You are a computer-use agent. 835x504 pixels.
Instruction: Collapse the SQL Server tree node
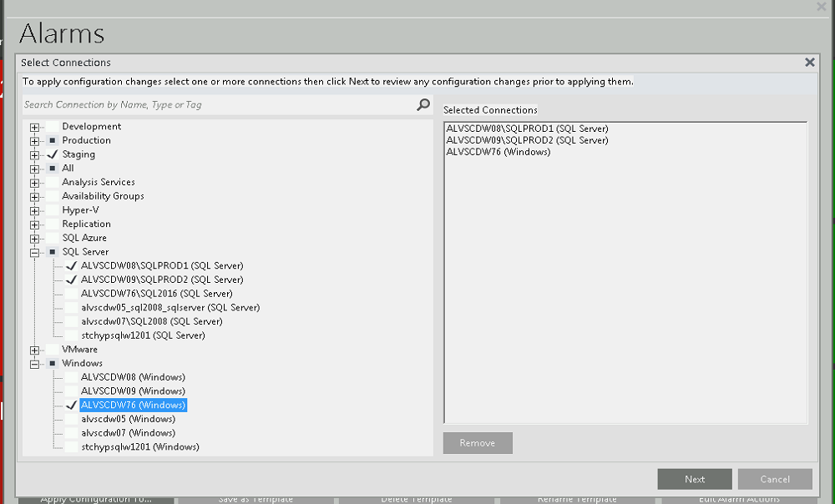pyautogui.click(x=35, y=252)
